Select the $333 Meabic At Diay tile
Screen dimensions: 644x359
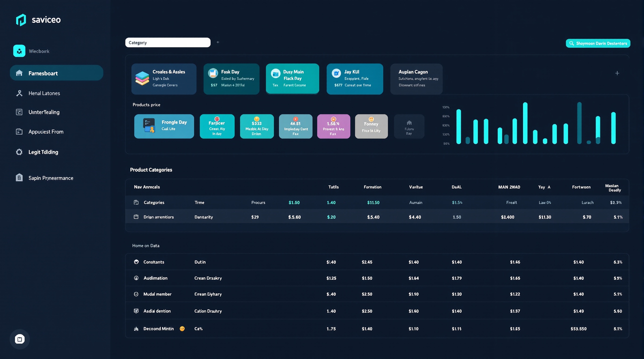[x=257, y=126]
